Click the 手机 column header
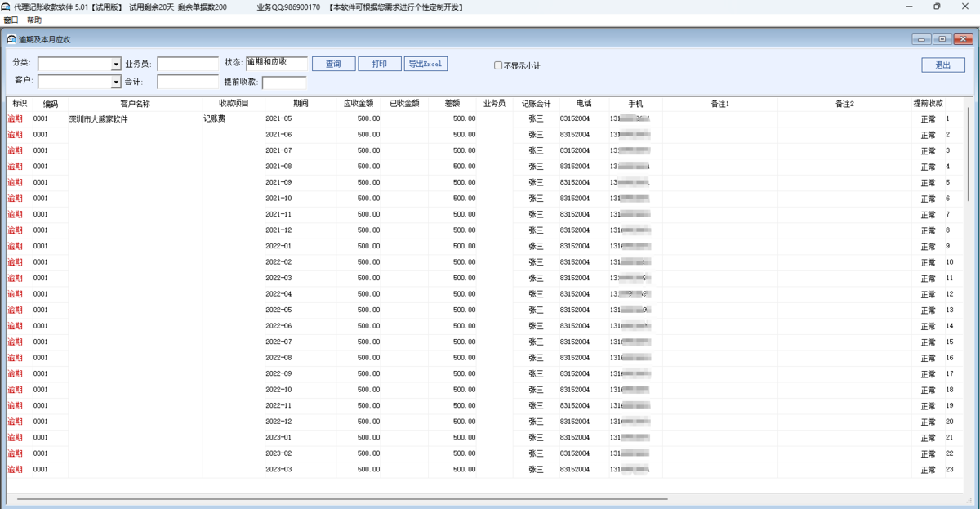980x509 pixels. (x=635, y=104)
